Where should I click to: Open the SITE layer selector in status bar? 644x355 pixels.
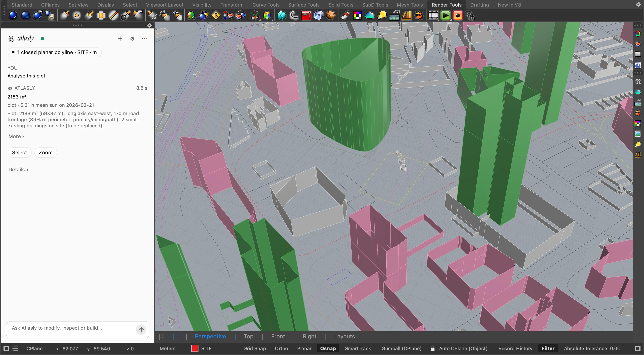[x=206, y=348]
